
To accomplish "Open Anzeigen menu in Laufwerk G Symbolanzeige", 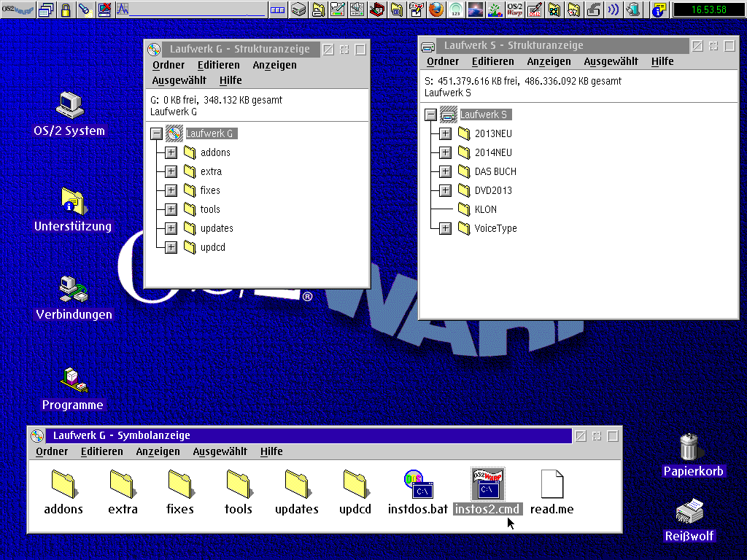I will click(x=158, y=451).
